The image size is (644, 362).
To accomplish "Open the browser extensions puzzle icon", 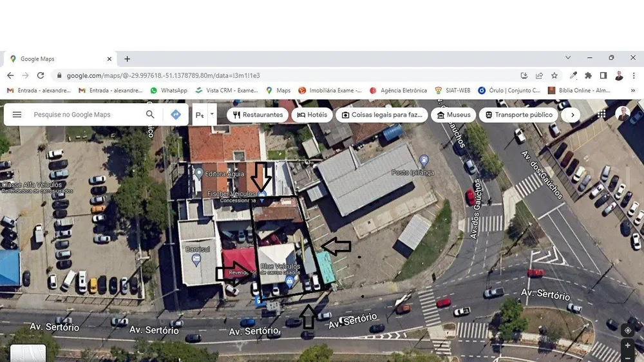I will coord(588,75).
